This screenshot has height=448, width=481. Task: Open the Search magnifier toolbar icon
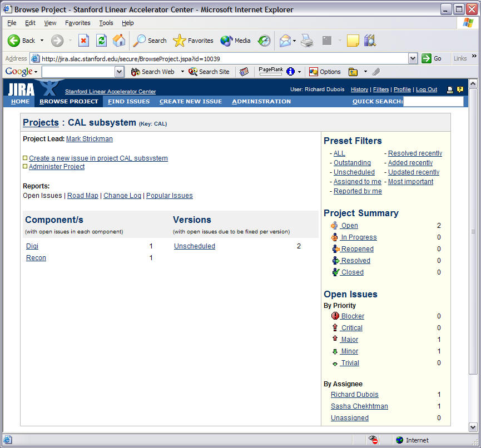(x=139, y=41)
